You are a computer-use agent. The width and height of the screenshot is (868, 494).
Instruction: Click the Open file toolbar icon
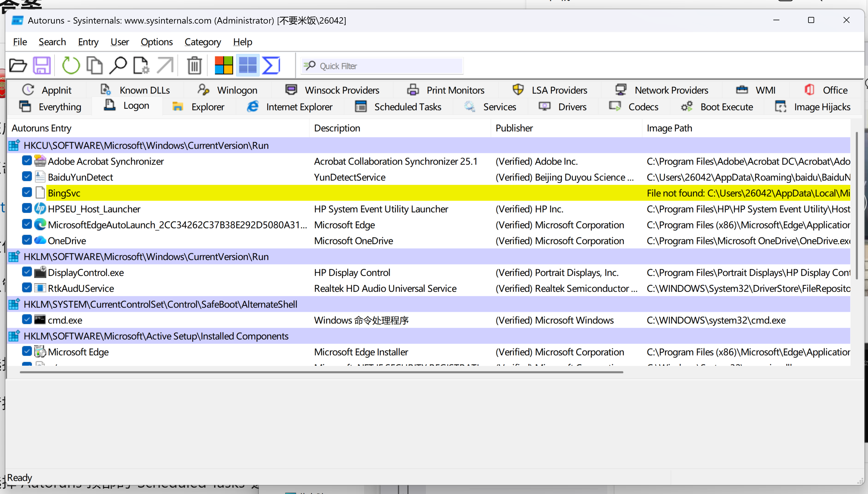tap(18, 65)
